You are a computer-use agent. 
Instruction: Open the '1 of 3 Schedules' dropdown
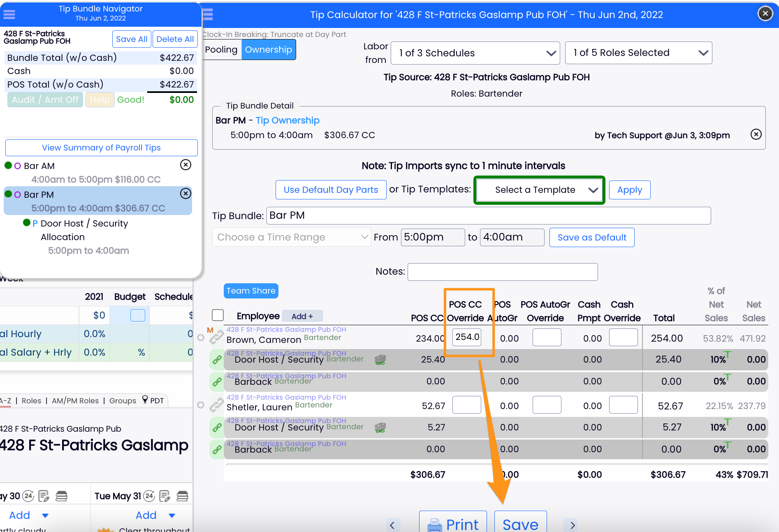(x=475, y=53)
